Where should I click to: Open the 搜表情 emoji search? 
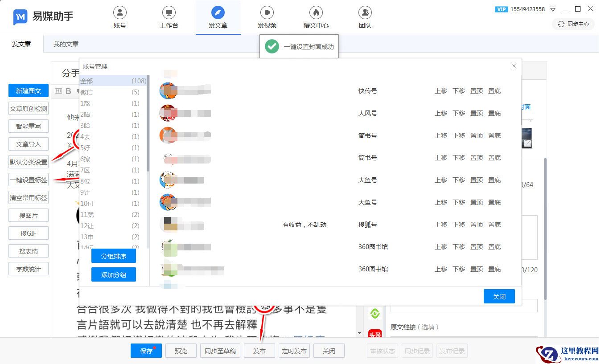29,251
